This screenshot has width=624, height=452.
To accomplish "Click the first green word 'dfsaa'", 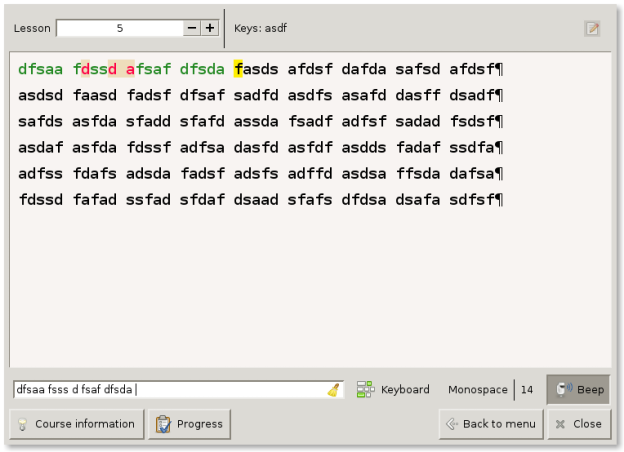I will (40, 69).
